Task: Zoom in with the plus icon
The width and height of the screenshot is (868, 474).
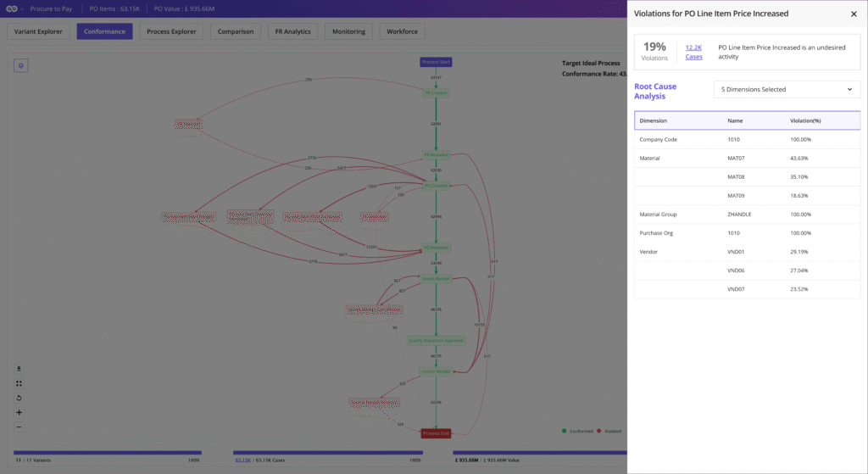Action: pyautogui.click(x=19, y=412)
